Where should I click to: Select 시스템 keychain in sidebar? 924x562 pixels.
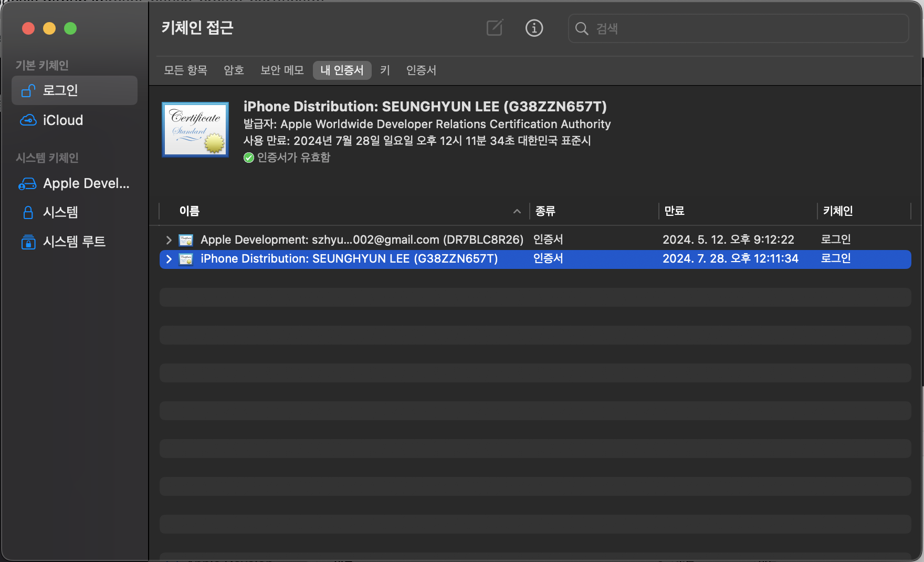click(x=75, y=212)
